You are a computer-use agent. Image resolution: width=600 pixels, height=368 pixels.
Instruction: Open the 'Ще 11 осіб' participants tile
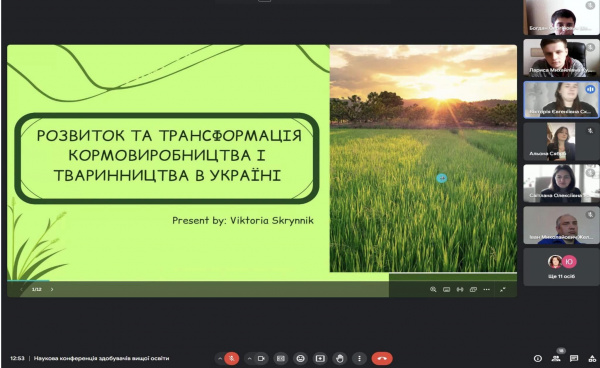pos(561,267)
